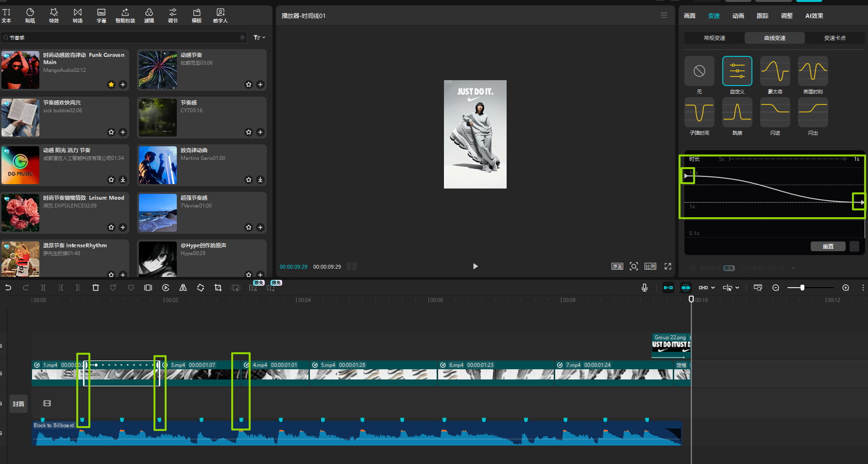
Task: Favorite the Funk Caravan Main track
Action: coord(111,85)
